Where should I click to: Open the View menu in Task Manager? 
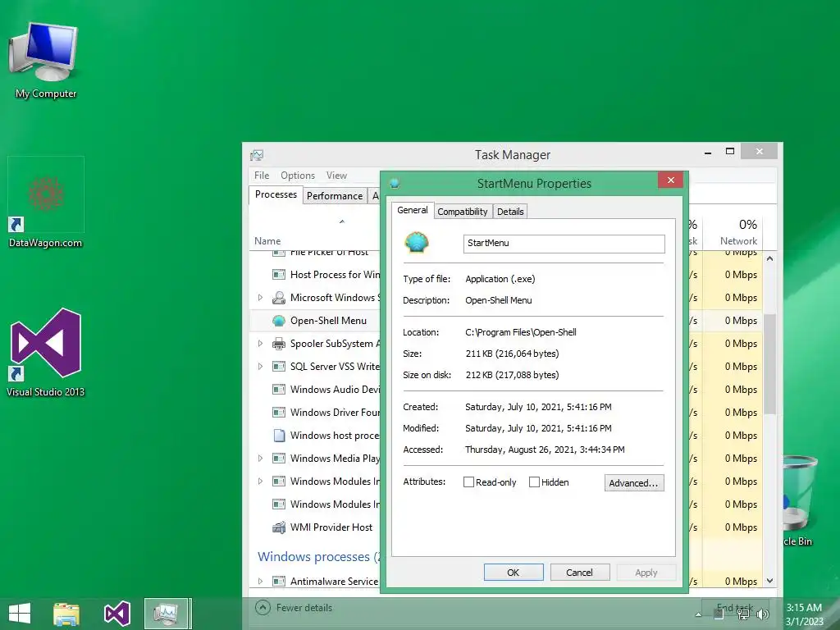336,176
